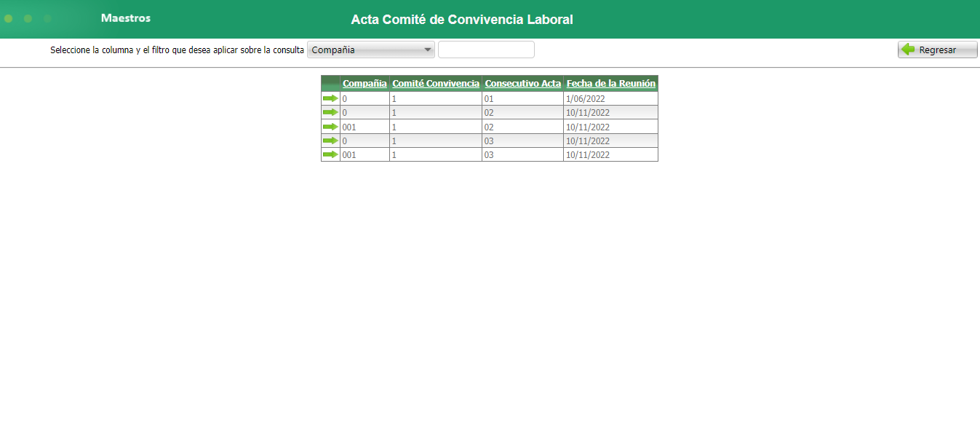Image resolution: width=980 pixels, height=434 pixels.
Task: Click the Acta Comité de Convivencia Laboral title
Action: [462, 20]
